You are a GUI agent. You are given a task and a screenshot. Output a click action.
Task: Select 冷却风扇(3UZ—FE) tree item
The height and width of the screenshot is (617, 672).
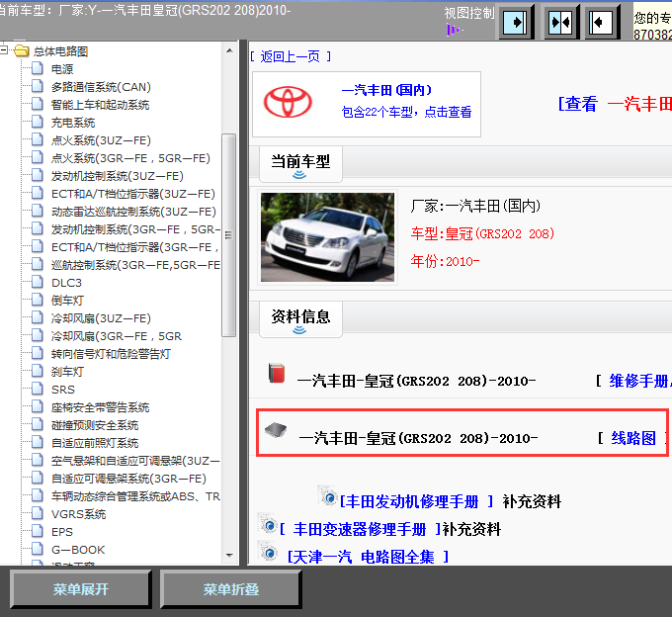(x=101, y=318)
